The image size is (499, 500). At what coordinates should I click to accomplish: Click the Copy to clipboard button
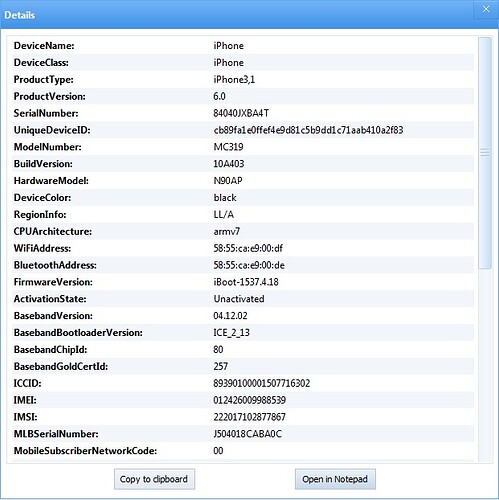pyautogui.click(x=154, y=479)
